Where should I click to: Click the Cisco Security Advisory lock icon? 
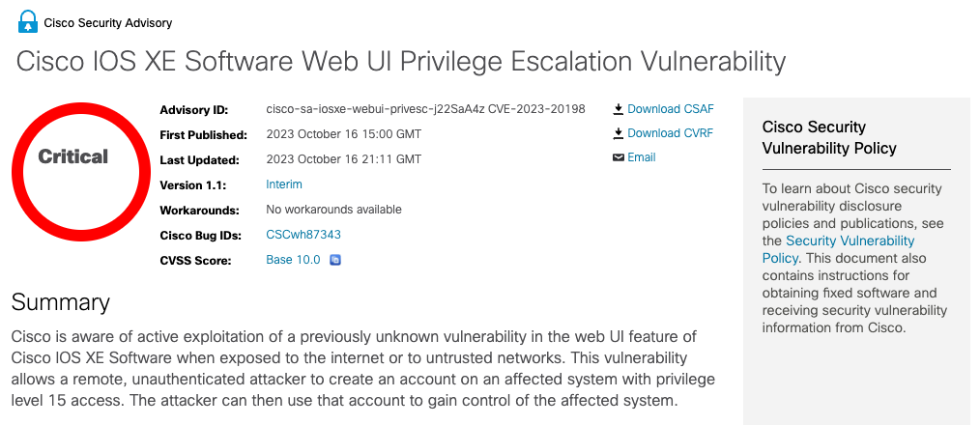pos(28,22)
